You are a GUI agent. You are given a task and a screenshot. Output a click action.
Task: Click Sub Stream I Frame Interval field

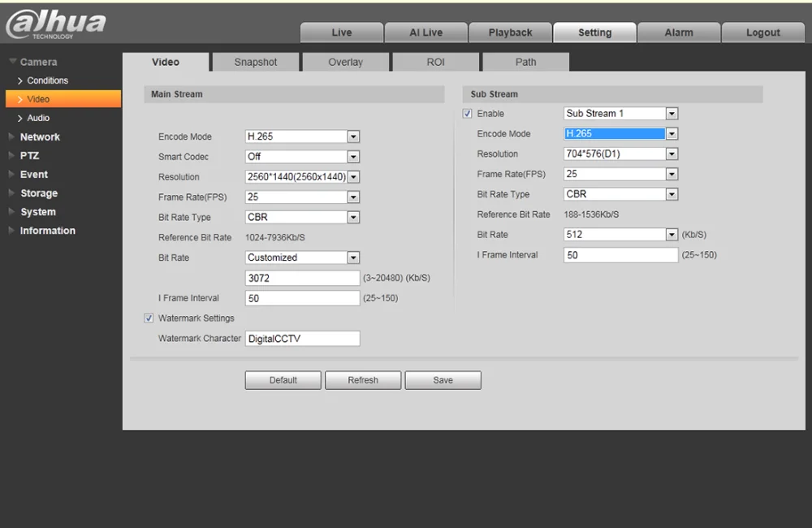(621, 255)
